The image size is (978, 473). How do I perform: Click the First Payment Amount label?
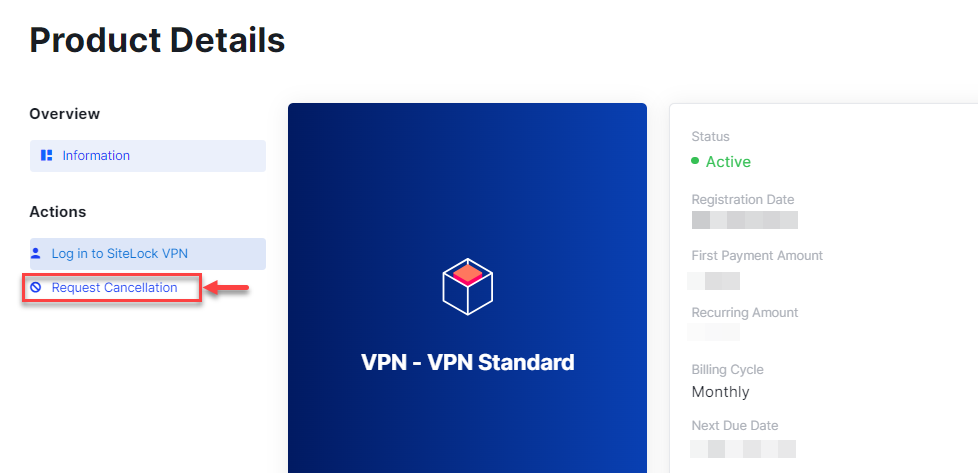pyautogui.click(x=757, y=256)
